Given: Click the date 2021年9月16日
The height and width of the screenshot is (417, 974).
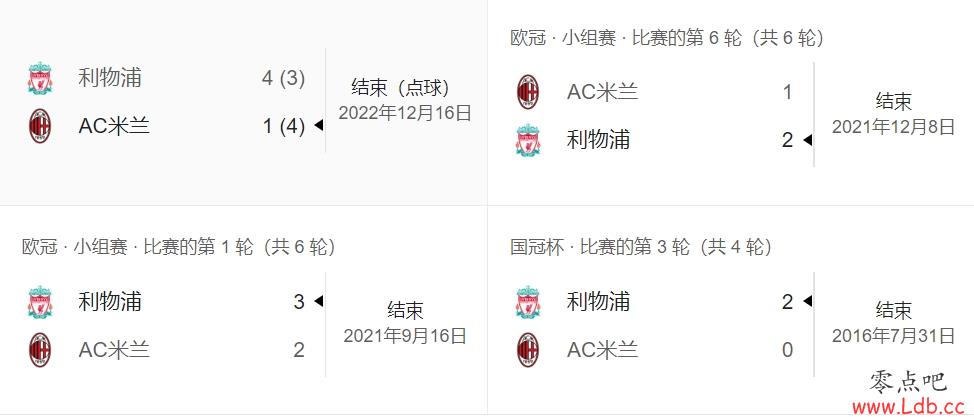Looking at the screenshot, I should (x=405, y=336).
